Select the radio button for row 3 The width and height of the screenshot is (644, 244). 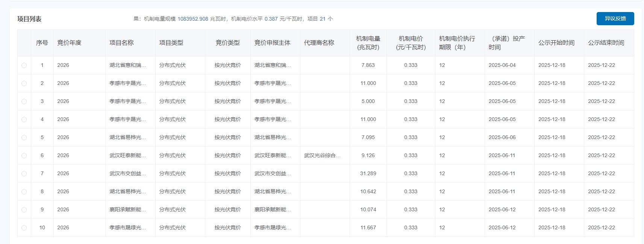pos(24,102)
